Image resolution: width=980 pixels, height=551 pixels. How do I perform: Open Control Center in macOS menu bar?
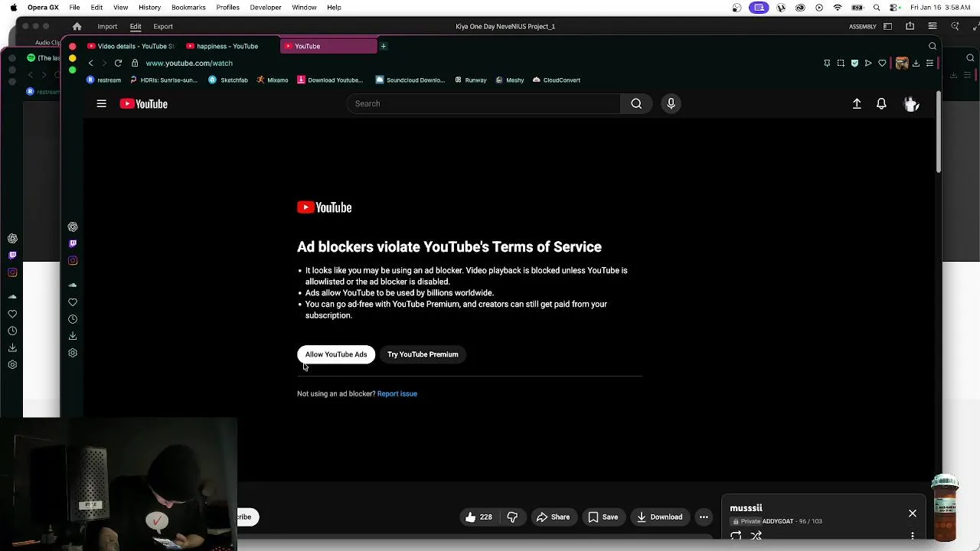pyautogui.click(x=893, y=7)
